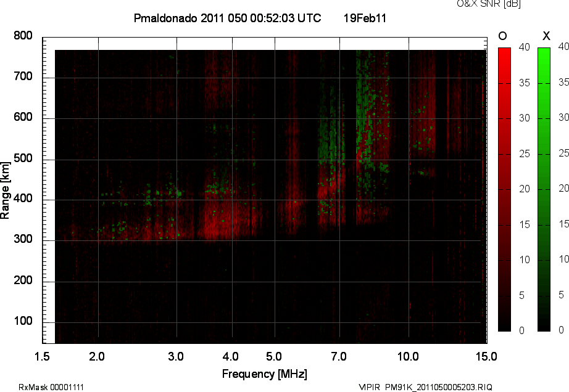The image size is (569, 392).
Task: Click the 20 dB tick of O scale
Action: [525, 189]
